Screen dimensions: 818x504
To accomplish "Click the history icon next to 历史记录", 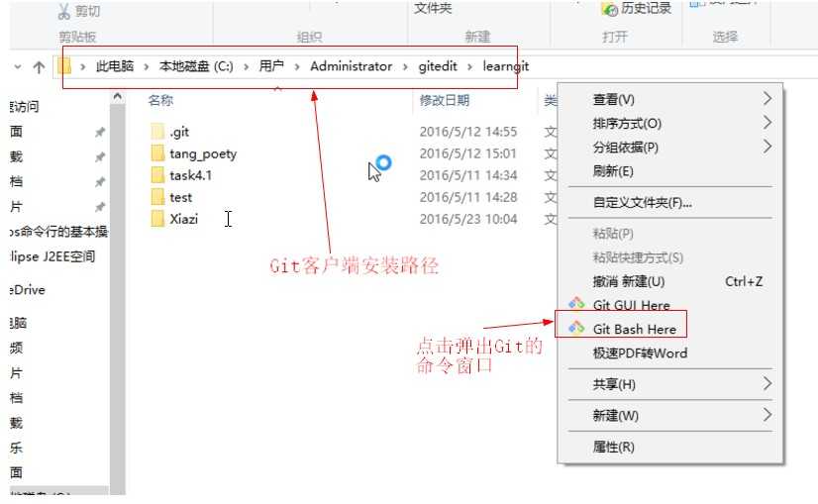I will coord(609,9).
